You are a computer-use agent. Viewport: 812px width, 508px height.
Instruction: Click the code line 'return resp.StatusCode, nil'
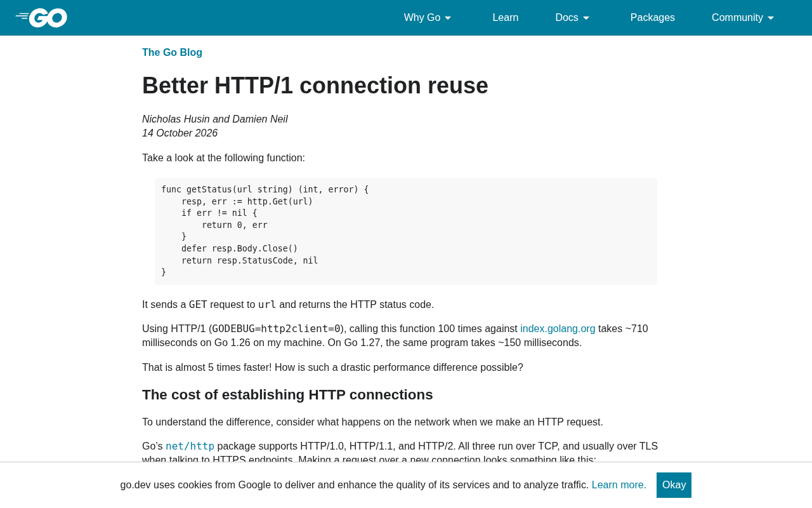(250, 260)
